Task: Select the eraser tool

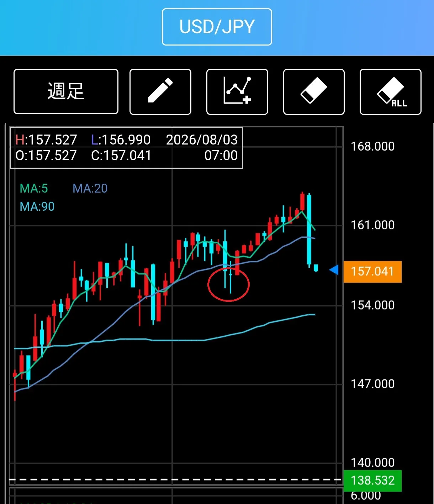Action: (314, 91)
